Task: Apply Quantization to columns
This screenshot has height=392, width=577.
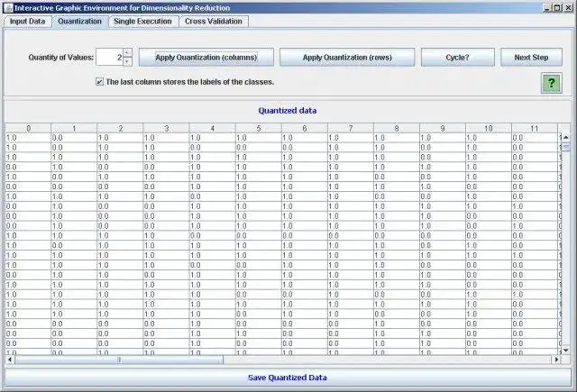Action: 206,58
